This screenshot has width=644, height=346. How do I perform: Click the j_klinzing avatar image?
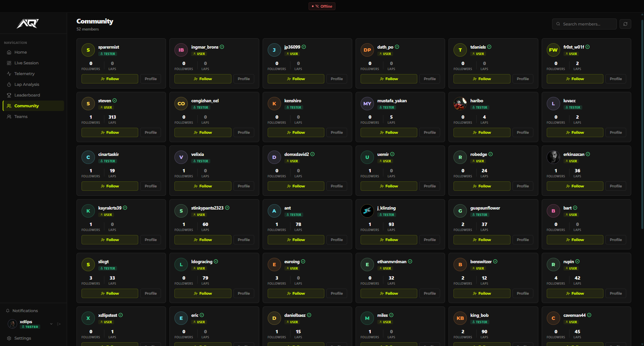pyautogui.click(x=367, y=211)
